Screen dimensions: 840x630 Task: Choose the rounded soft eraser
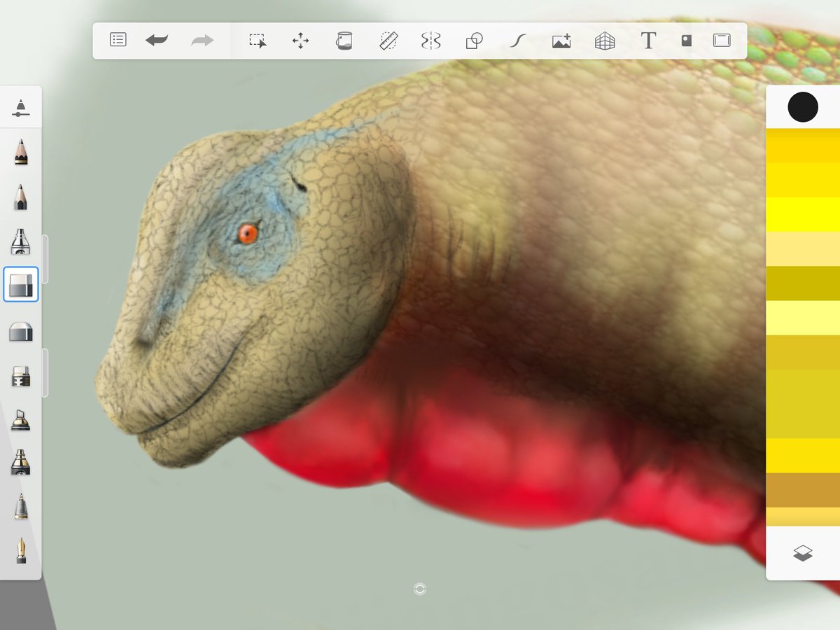point(21,331)
